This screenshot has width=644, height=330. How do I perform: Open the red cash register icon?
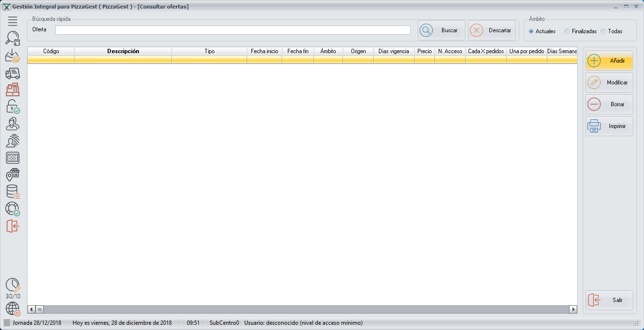click(13, 90)
